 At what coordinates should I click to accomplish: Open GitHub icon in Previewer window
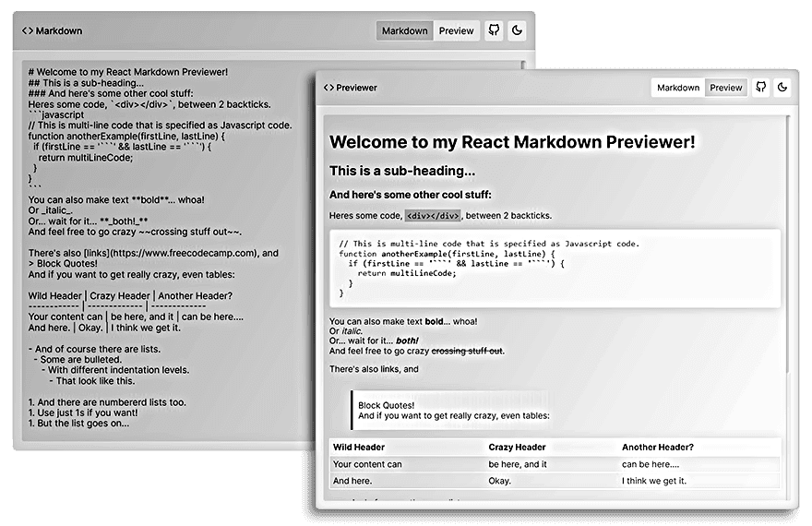coord(760,87)
